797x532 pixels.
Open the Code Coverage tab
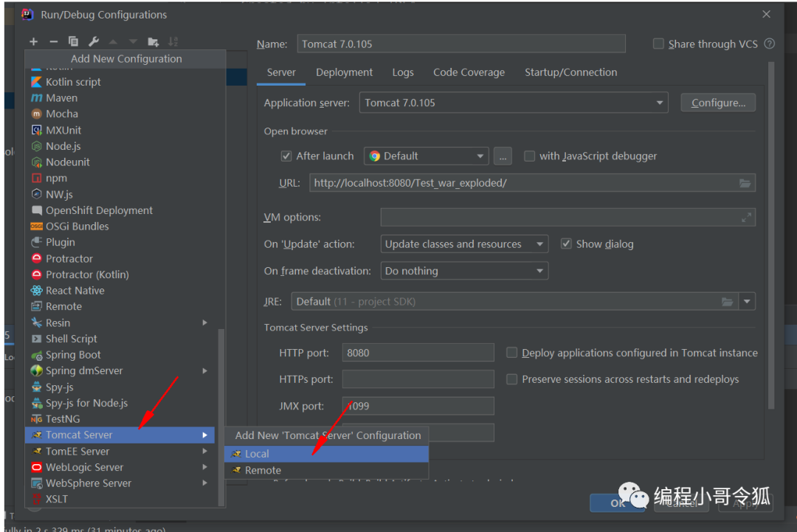(x=469, y=72)
